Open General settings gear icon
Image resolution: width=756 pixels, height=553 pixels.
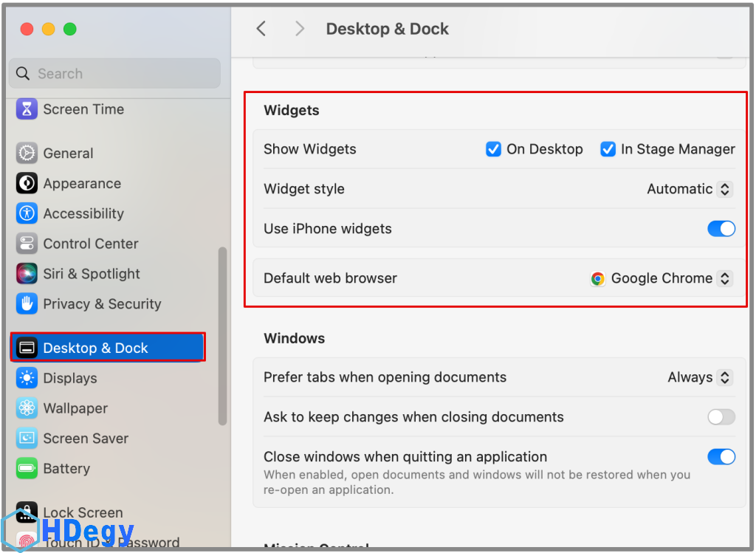[x=27, y=154]
